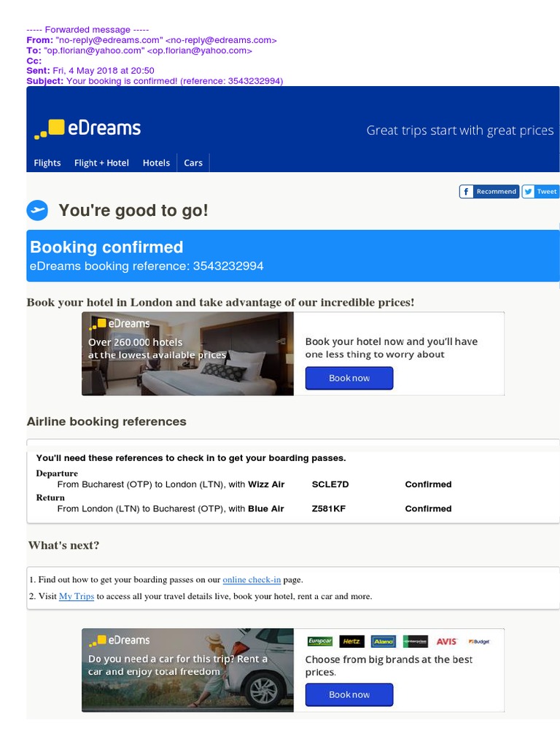Click the email Subject line text
The image size is (560, 747).
click(x=155, y=81)
